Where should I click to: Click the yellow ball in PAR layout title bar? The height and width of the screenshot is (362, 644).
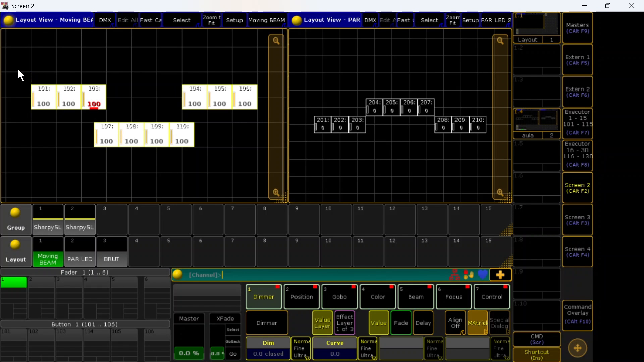pos(297,20)
